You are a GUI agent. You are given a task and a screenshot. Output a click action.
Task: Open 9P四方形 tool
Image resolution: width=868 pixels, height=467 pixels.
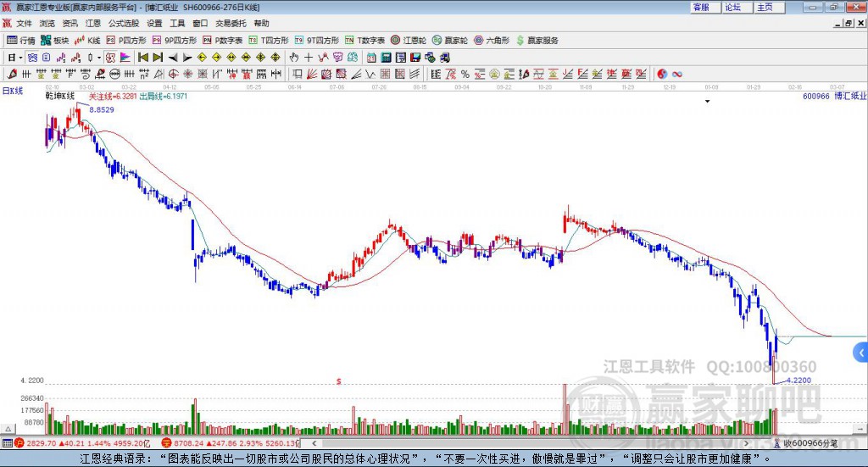[x=175, y=41]
